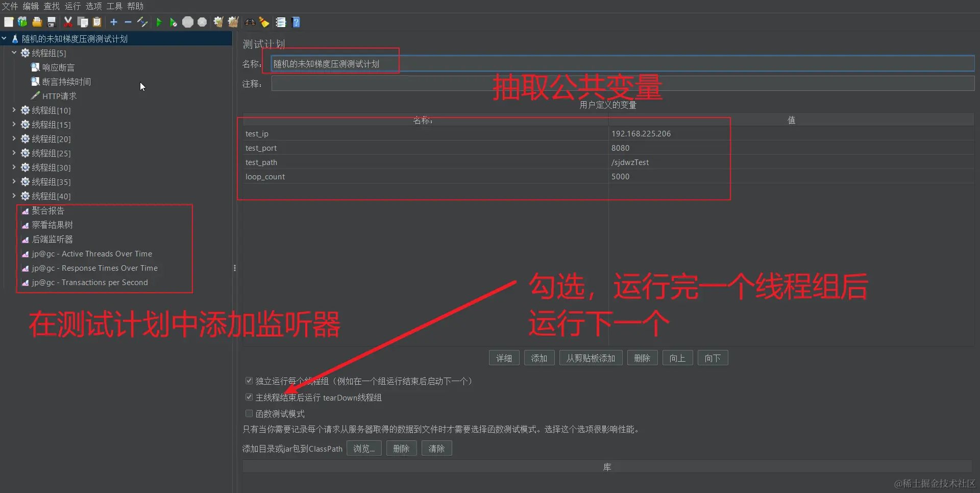Screen dimensions: 980x493
Task: Click the reset search yellow brush icon
Action: click(x=264, y=22)
